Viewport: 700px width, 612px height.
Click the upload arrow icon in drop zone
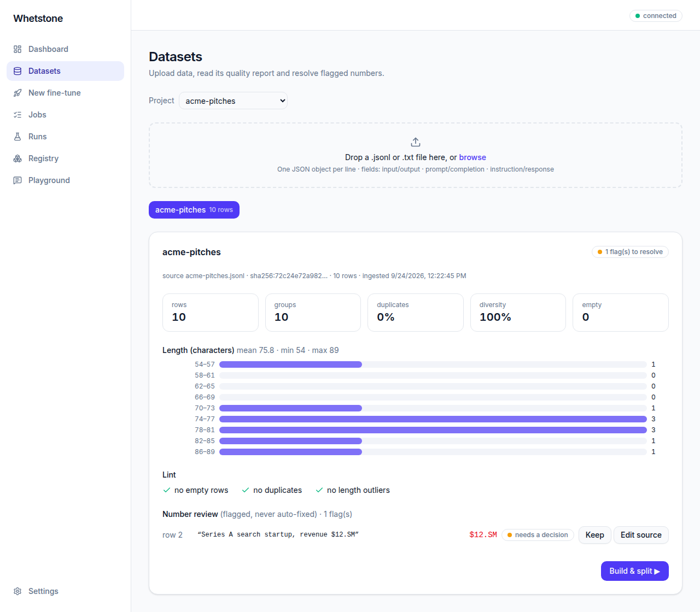click(x=416, y=142)
